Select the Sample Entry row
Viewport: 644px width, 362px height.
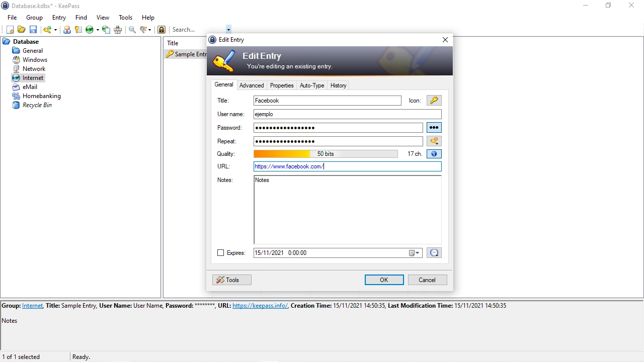[x=186, y=54]
